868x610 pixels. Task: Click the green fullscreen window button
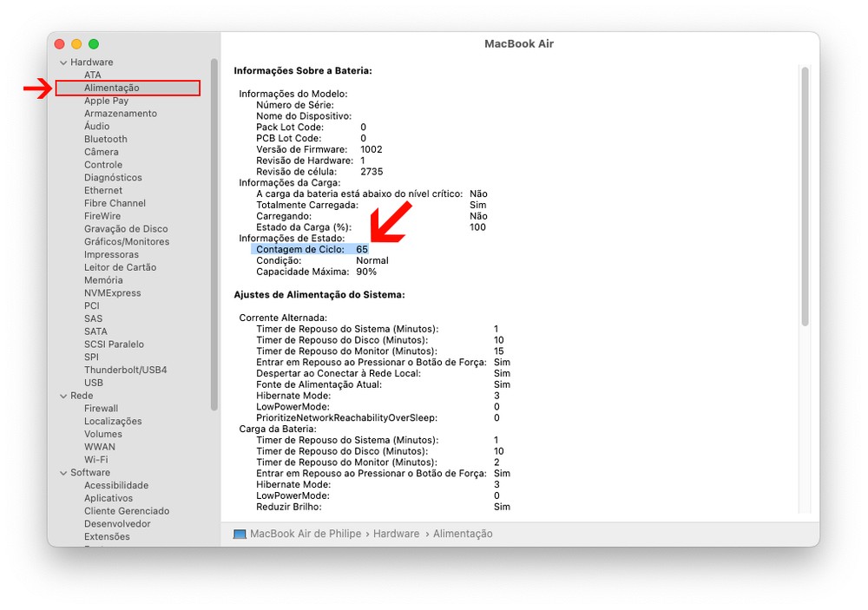94,44
